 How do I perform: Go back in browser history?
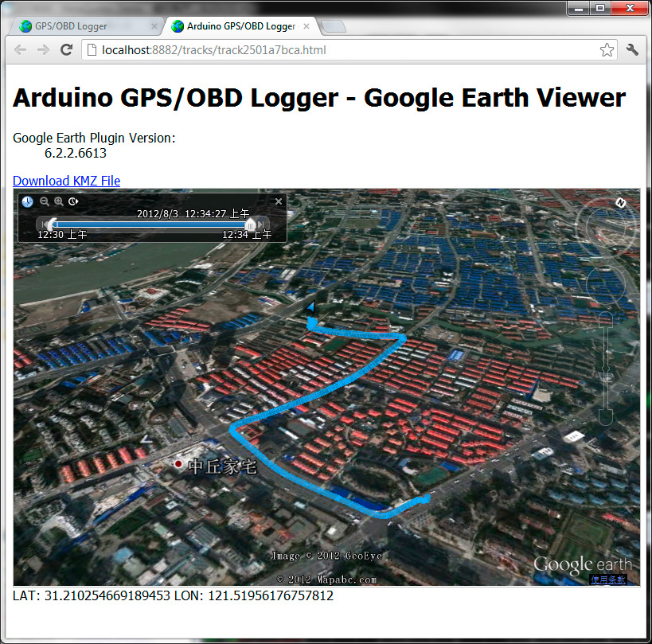[x=21, y=50]
